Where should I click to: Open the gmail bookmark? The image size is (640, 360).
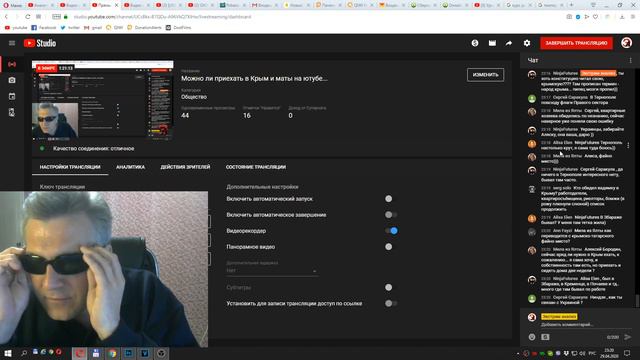(93, 28)
